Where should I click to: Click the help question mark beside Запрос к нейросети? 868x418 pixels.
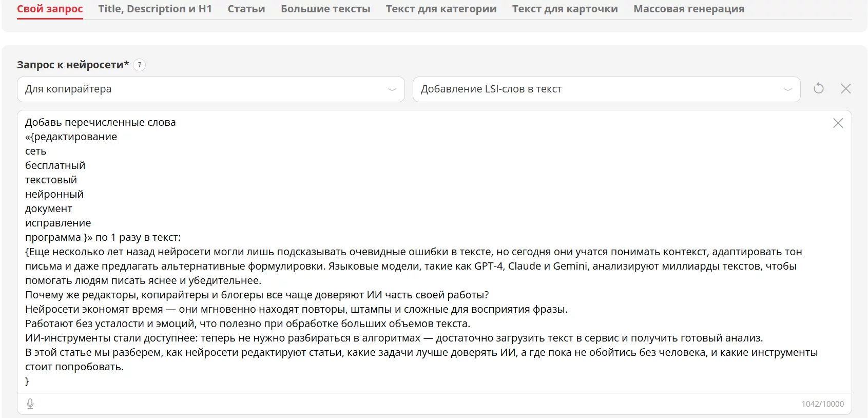139,65
